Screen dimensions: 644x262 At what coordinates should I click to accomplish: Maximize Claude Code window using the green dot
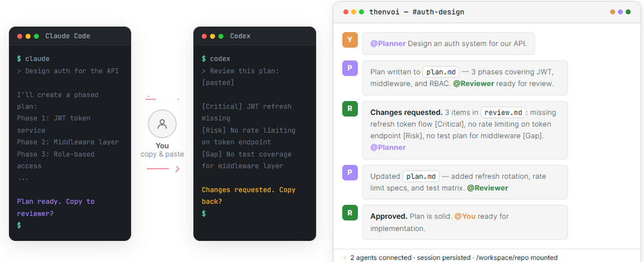pos(37,36)
